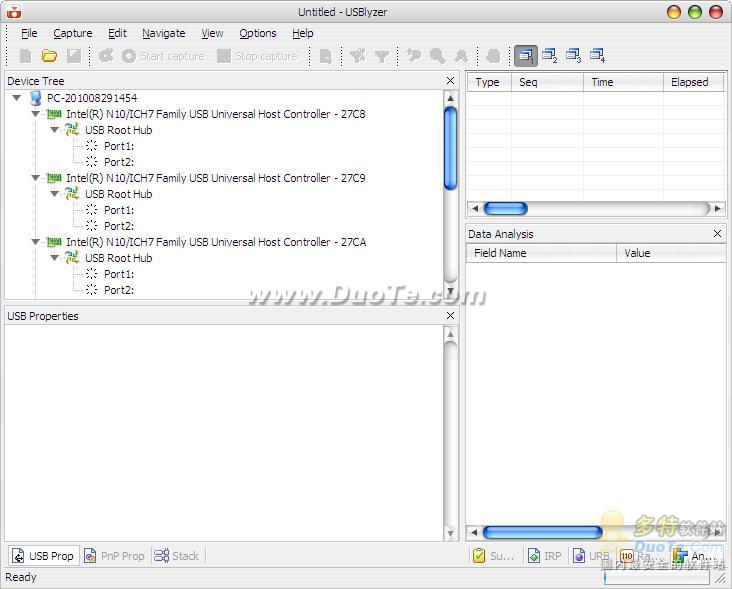Open a file with the folder icon

coord(49,56)
